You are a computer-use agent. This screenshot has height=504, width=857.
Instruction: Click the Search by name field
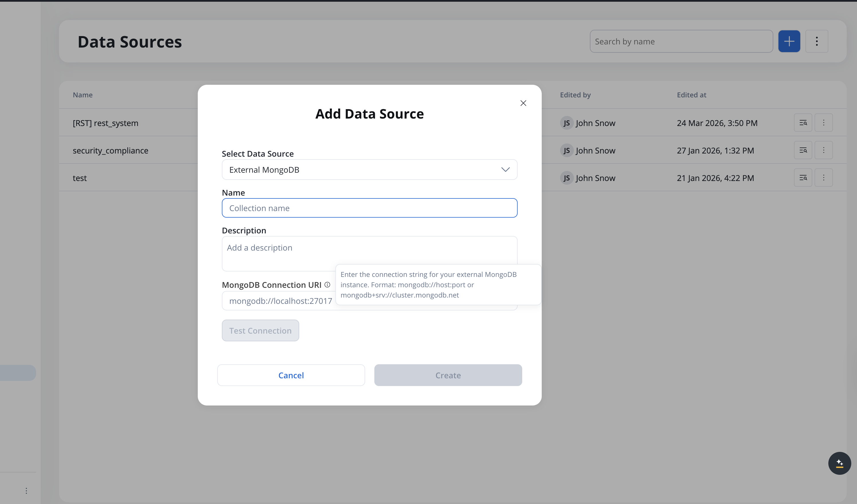click(681, 42)
